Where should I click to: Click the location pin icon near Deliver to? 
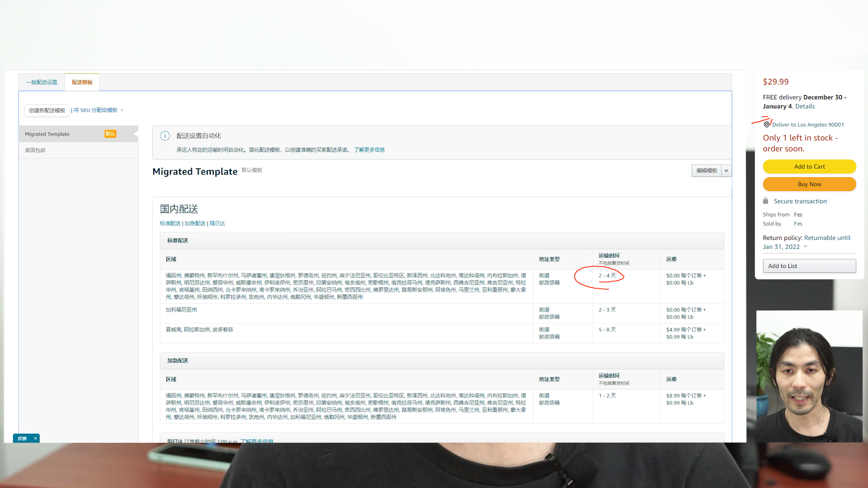pos(767,124)
